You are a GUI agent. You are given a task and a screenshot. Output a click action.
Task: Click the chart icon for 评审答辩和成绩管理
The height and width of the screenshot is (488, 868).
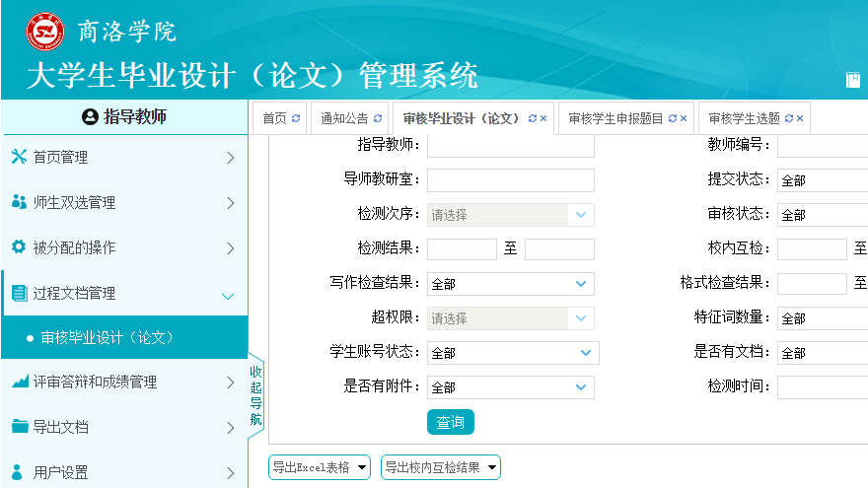coord(19,382)
